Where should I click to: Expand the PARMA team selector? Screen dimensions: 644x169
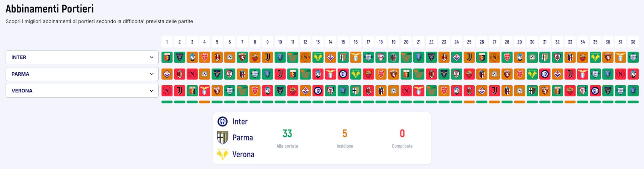[x=82, y=74]
